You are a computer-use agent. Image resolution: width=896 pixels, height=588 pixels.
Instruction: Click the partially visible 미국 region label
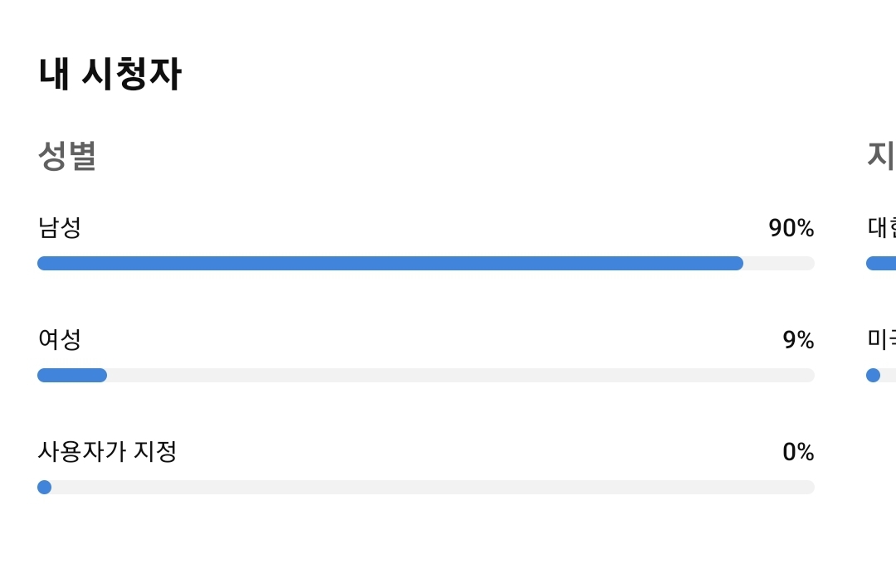tap(881, 339)
